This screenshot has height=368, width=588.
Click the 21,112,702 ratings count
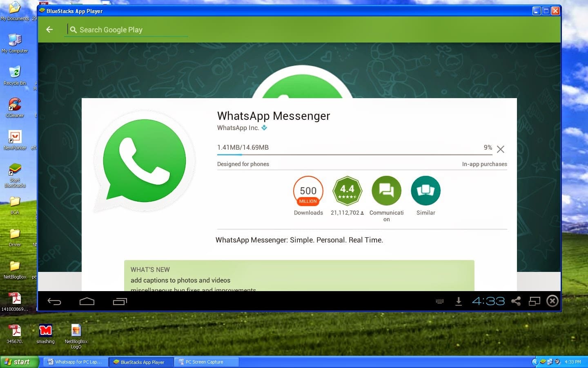coord(347,213)
